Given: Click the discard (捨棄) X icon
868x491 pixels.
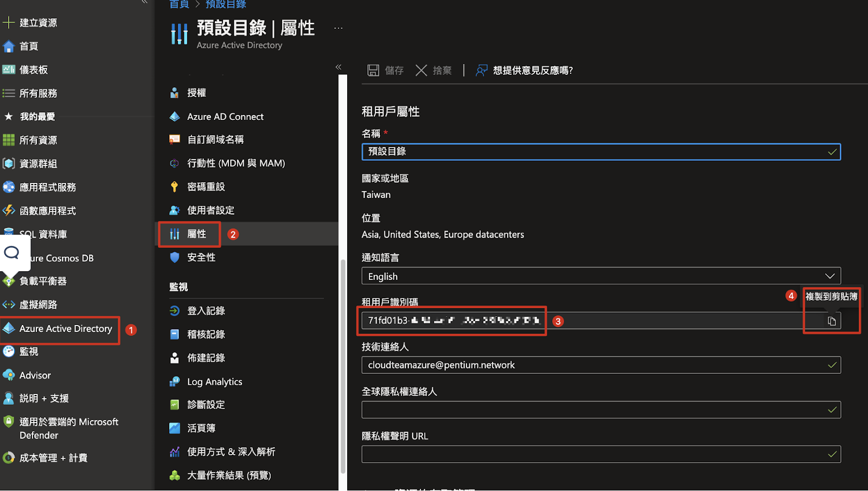Looking at the screenshot, I should (421, 71).
